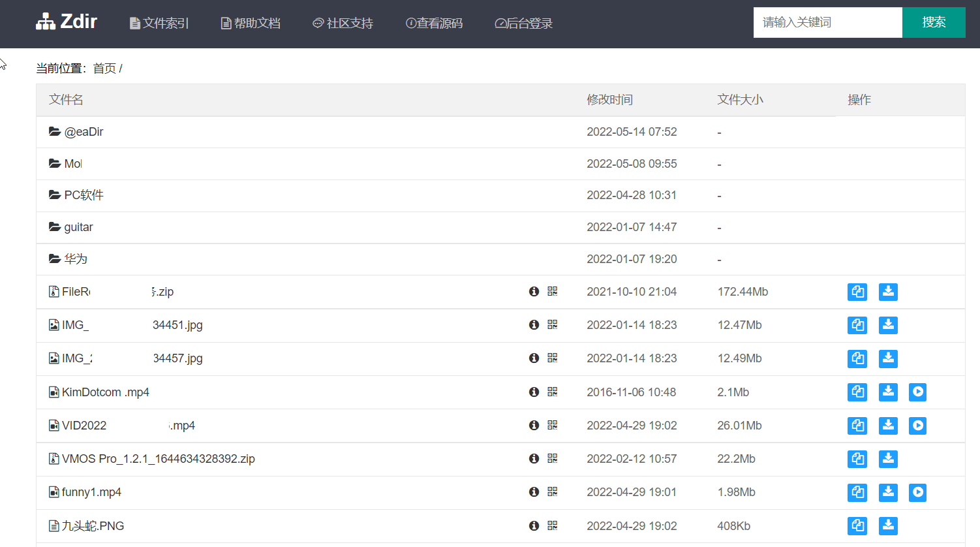Show QR code for KimDotcom .mp4
The image size is (980, 547).
coord(552,392)
